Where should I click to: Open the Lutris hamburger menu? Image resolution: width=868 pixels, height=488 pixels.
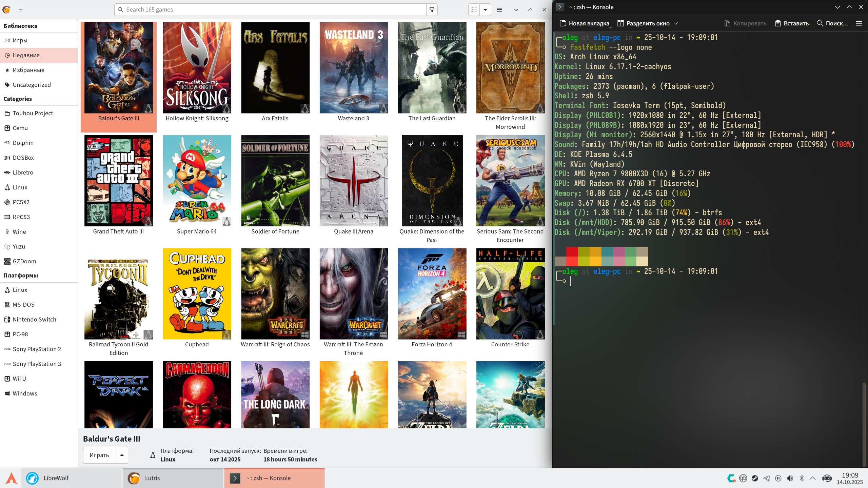pos(499,9)
